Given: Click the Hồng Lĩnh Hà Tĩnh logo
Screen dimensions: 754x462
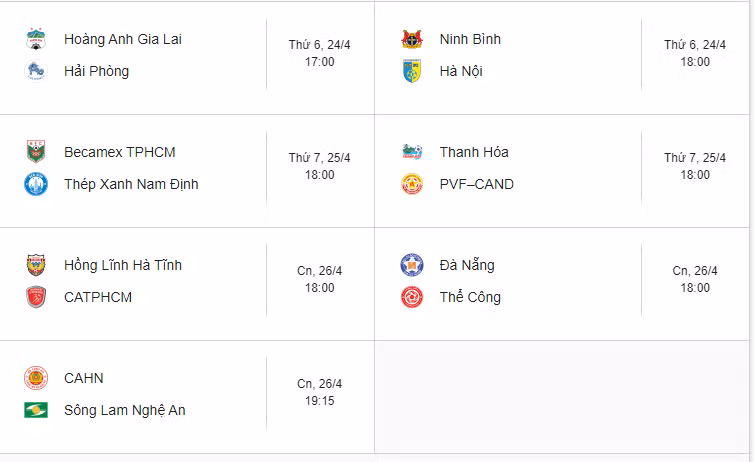Looking at the screenshot, I should tap(36, 265).
